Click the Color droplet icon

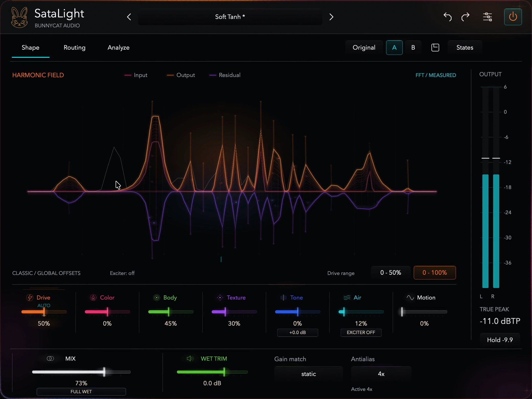93,297
